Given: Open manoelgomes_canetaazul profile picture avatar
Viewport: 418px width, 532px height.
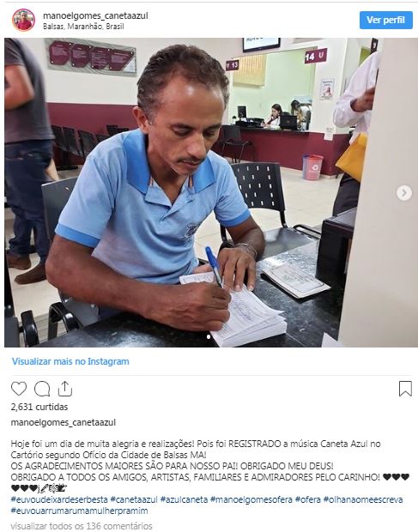Looking at the screenshot, I should (x=24, y=20).
